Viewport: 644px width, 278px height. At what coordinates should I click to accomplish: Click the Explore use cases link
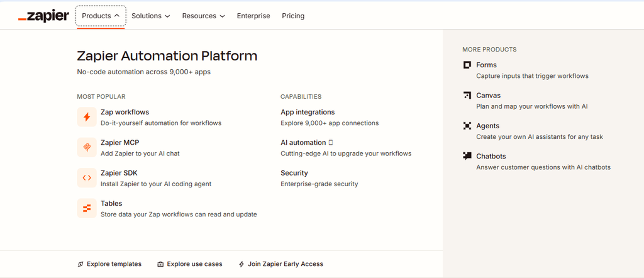tap(195, 264)
